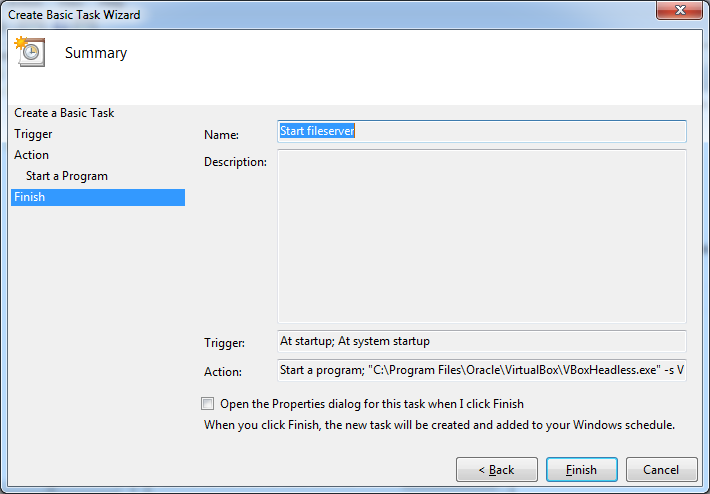This screenshot has width=710, height=494.
Task: Select the 'Action' wizard step
Action: 31,155
